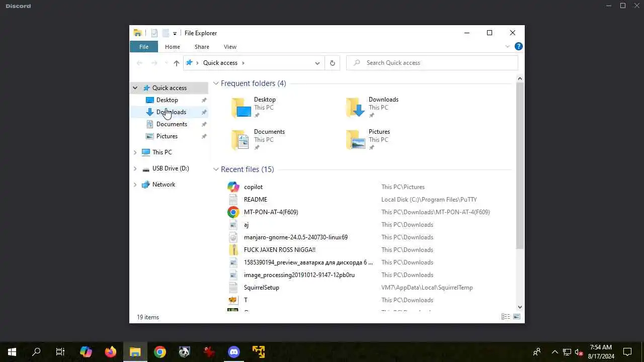Expand the Network tree node

(x=135, y=185)
